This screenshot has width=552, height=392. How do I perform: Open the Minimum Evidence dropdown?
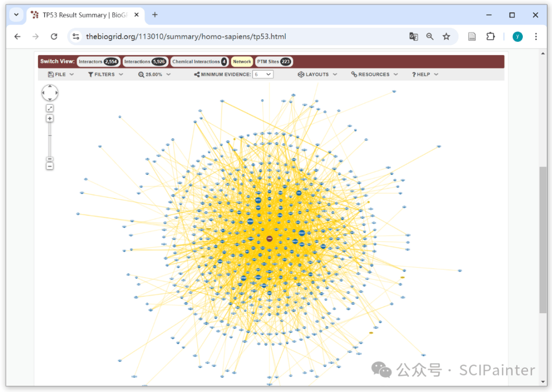click(x=263, y=75)
